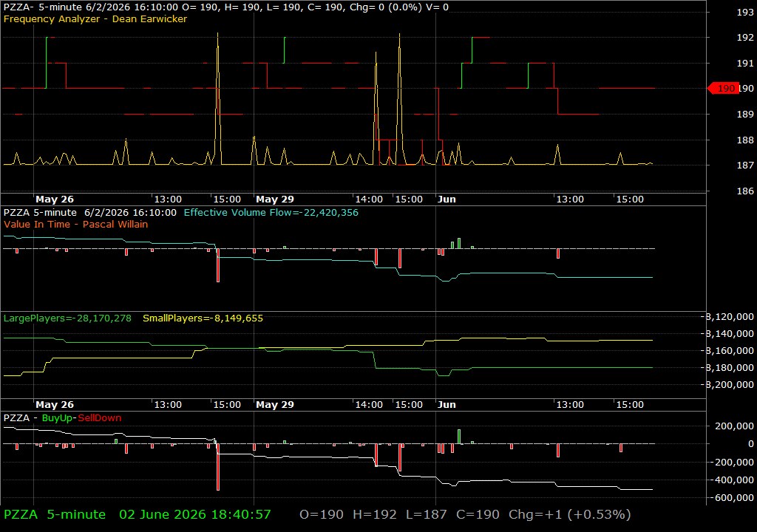
Task: Click the 200,000 BuyUp-SellDown axis value
Action: click(734, 426)
